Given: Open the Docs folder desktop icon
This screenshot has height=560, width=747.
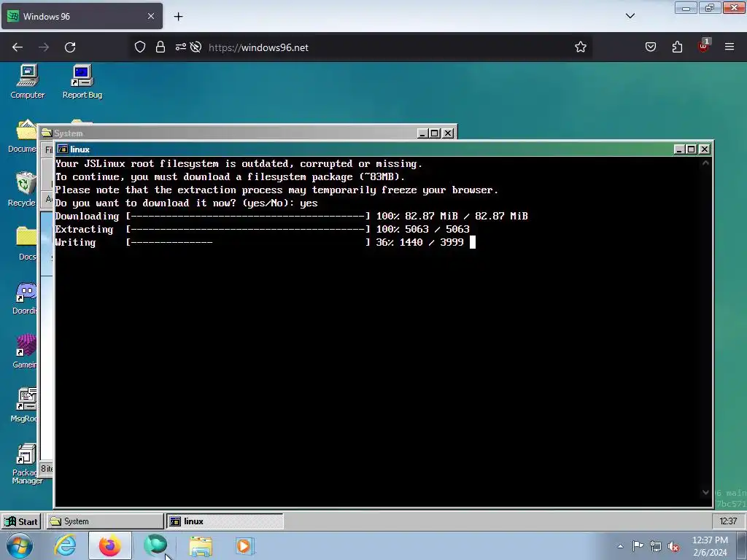Looking at the screenshot, I should (x=26, y=244).
